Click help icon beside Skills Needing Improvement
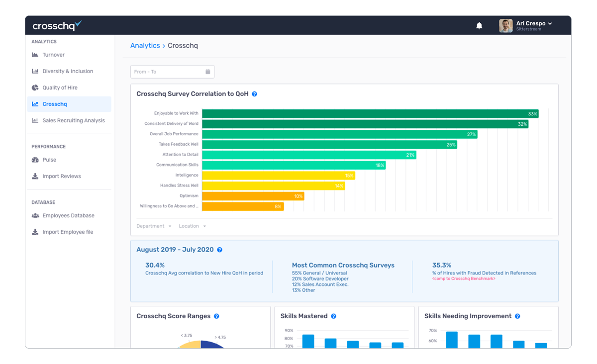Viewport: 597px width, 364px height. click(x=517, y=316)
